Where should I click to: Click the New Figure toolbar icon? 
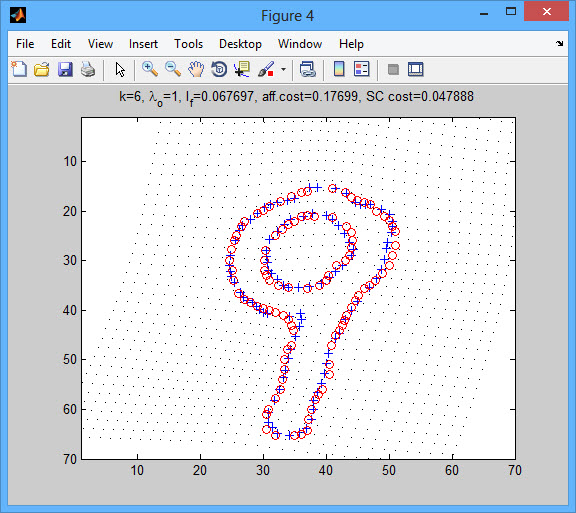(x=19, y=69)
